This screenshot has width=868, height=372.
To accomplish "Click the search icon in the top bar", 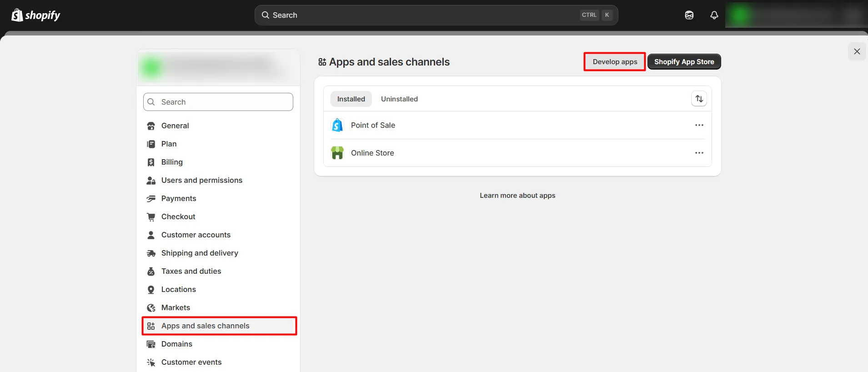I will [266, 15].
